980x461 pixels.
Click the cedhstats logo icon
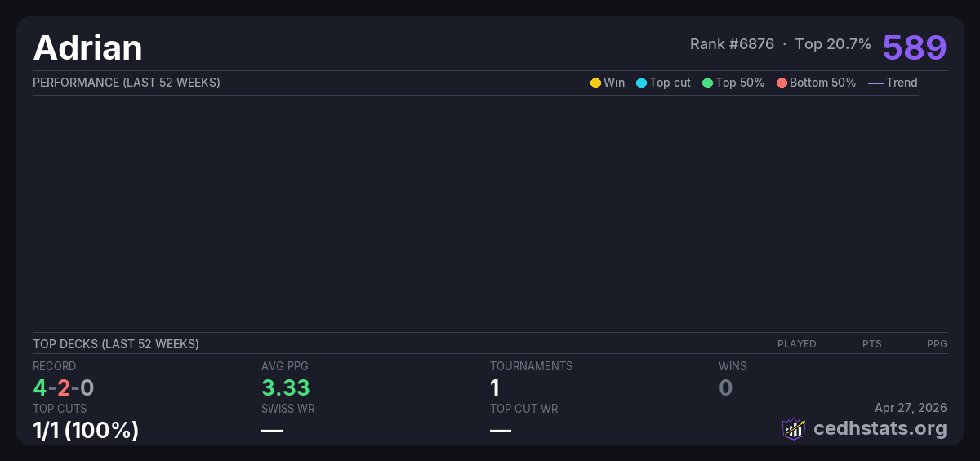click(793, 428)
